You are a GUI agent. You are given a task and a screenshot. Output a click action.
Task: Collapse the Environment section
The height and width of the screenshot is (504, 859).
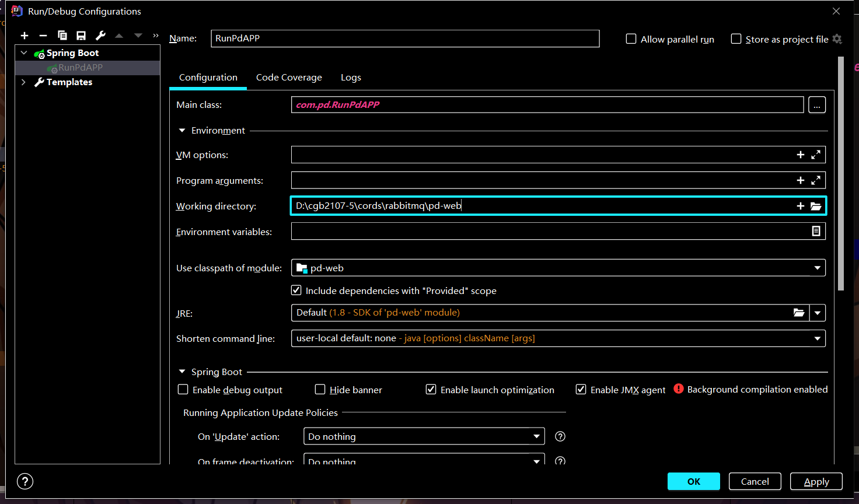[x=182, y=130]
